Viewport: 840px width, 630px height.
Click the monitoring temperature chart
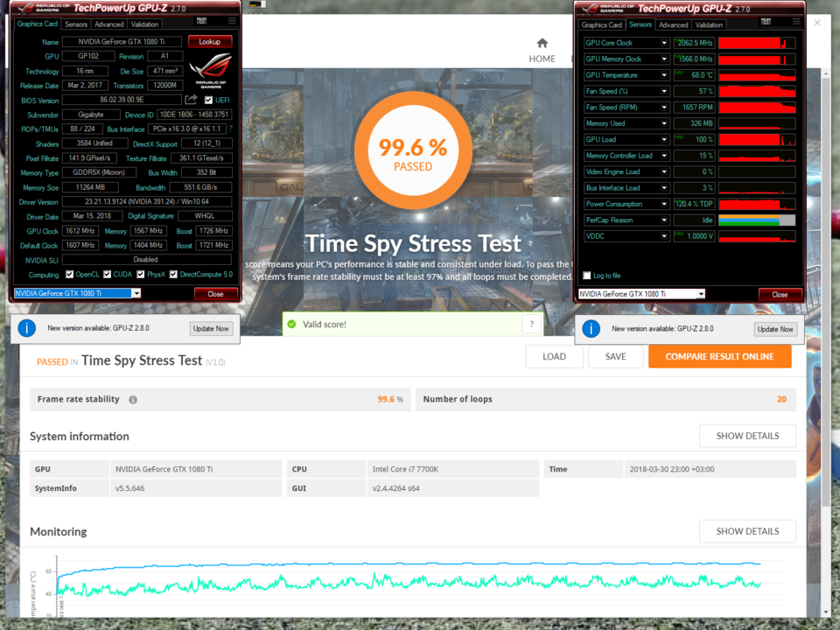coord(409,586)
